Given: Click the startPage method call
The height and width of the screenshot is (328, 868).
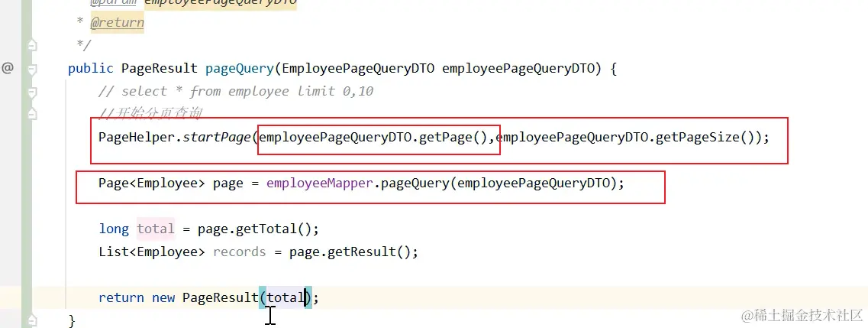Looking at the screenshot, I should click(217, 137).
